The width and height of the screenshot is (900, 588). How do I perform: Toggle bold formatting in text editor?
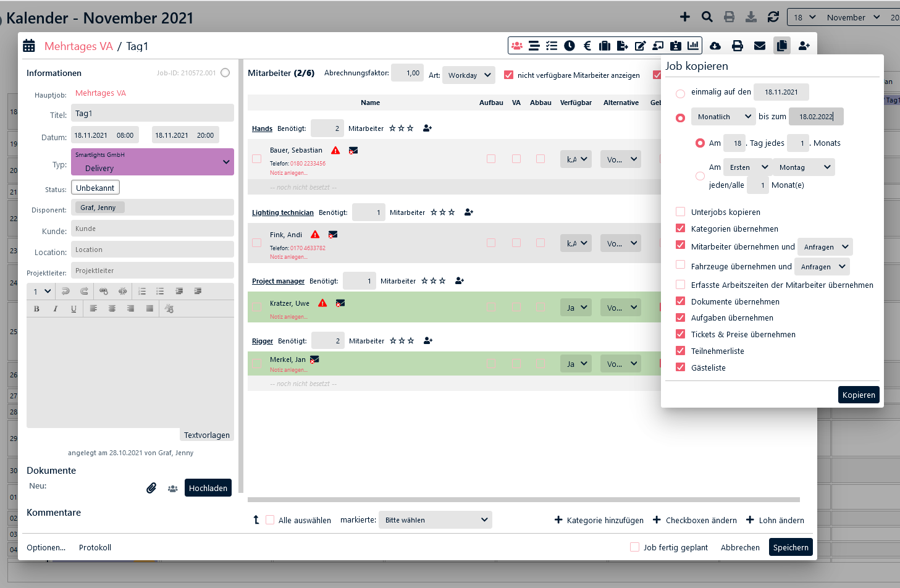pos(36,308)
